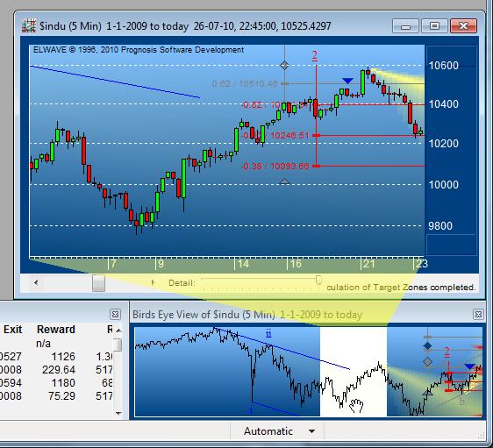Screen dimensions: 493x448
Task: Click the gray diamond in Birds Eye View
Action: pos(427,361)
